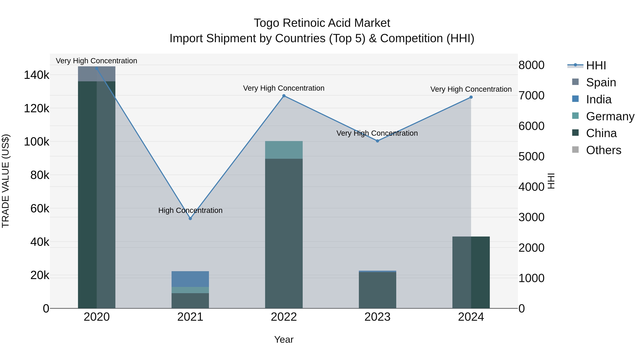
Task: Click the 140k left axis tick label
Action: (x=36, y=75)
